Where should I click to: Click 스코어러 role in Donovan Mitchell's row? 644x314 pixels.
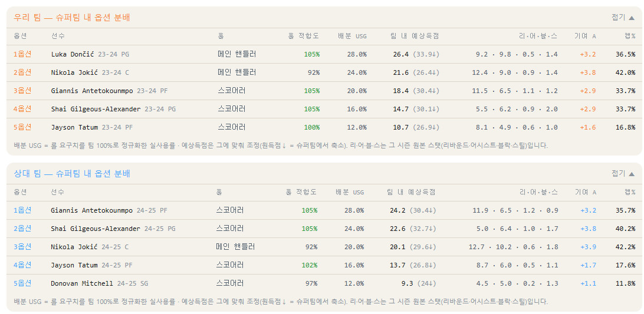[230, 283]
